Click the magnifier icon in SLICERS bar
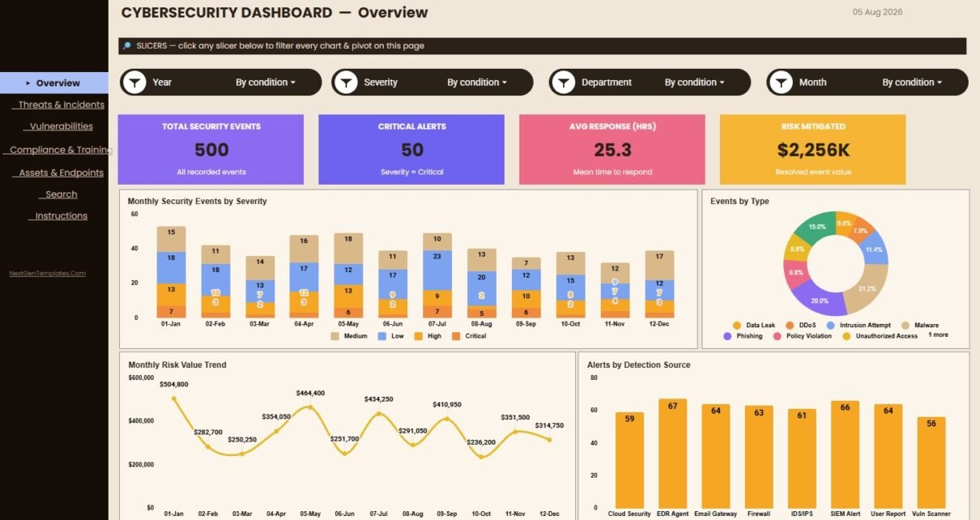The height and width of the screenshot is (520, 980). (x=127, y=46)
